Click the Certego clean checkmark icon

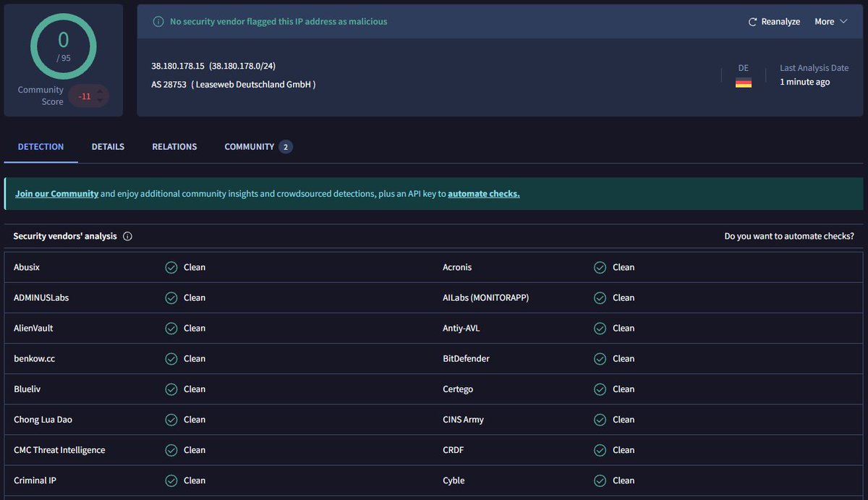point(600,389)
